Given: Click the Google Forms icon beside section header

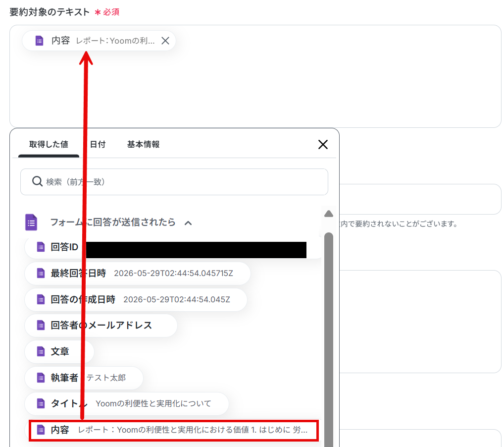Looking at the screenshot, I should click(x=31, y=223).
